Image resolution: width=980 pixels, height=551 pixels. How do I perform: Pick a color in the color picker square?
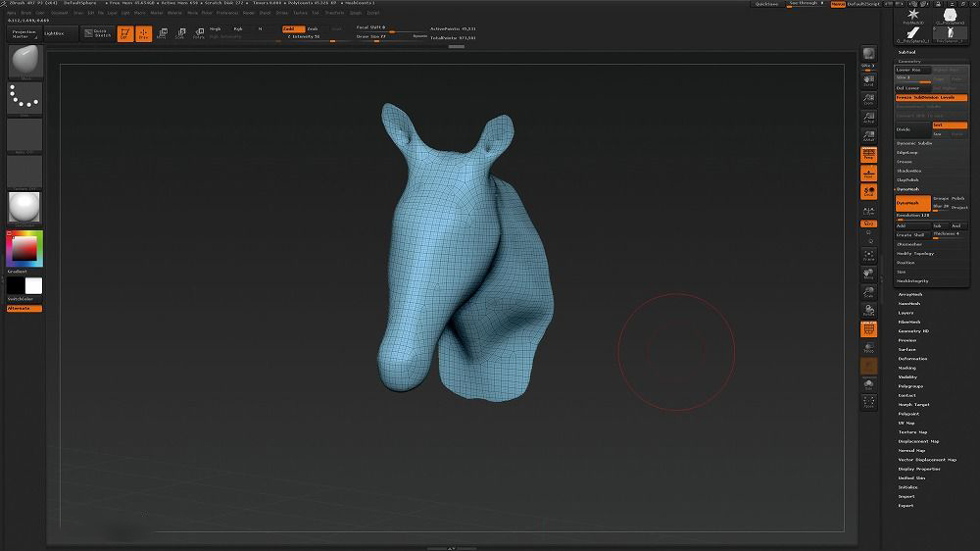point(23,248)
